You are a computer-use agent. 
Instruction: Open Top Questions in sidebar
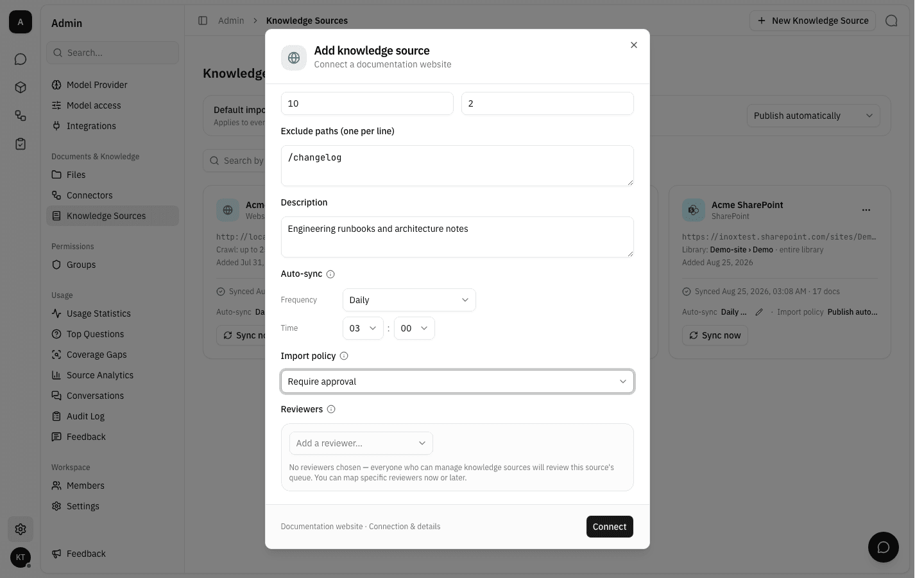point(113,334)
